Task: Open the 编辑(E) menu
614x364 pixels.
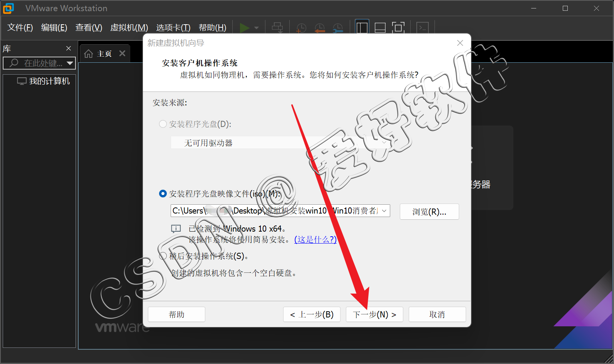Action: click(x=54, y=28)
